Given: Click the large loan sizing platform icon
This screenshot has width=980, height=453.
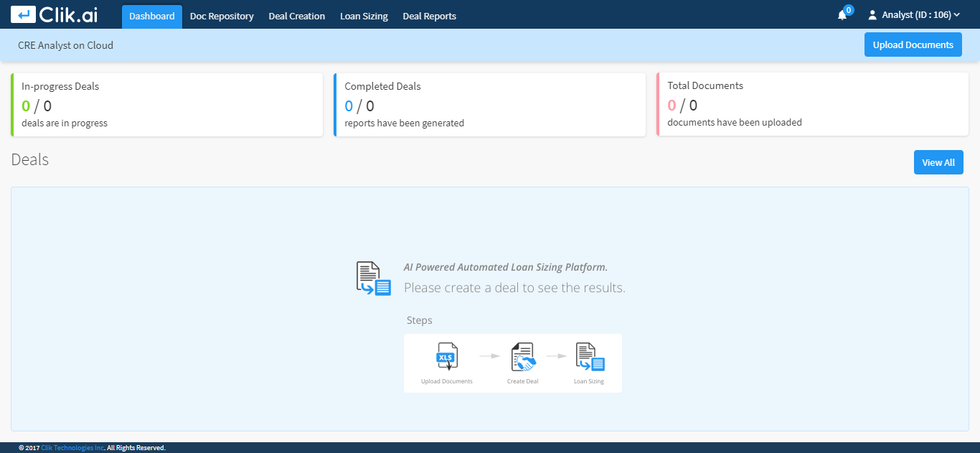Looking at the screenshot, I should pos(373,278).
